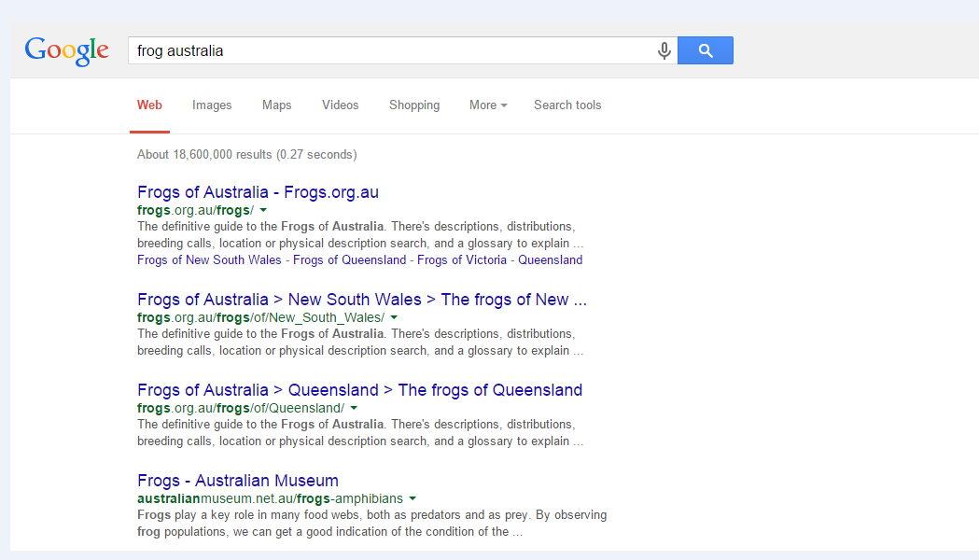Click the frogs.org.au/frogs/of/New_South_Wales/ URL
Viewport: 979px width, 560px height.
tap(261, 317)
